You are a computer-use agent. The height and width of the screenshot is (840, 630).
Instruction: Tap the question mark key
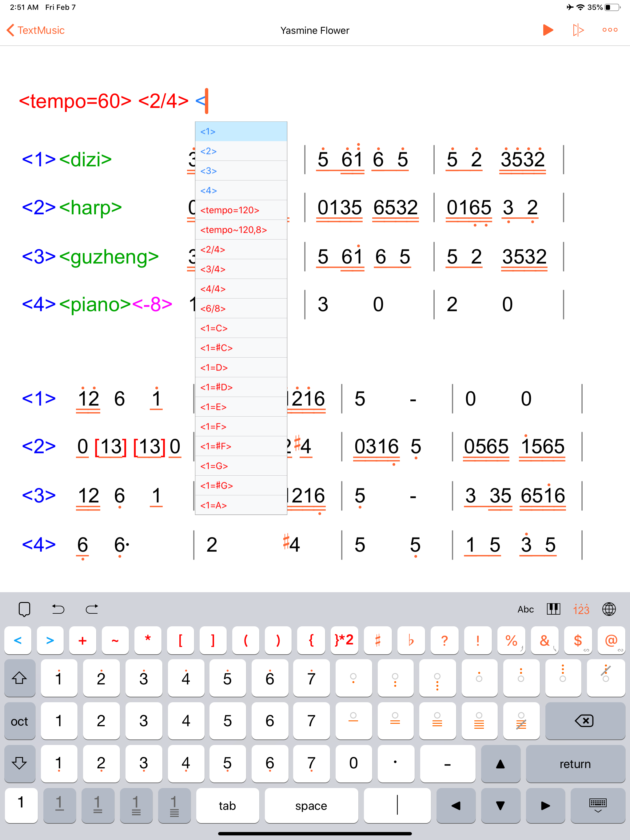coord(444,641)
